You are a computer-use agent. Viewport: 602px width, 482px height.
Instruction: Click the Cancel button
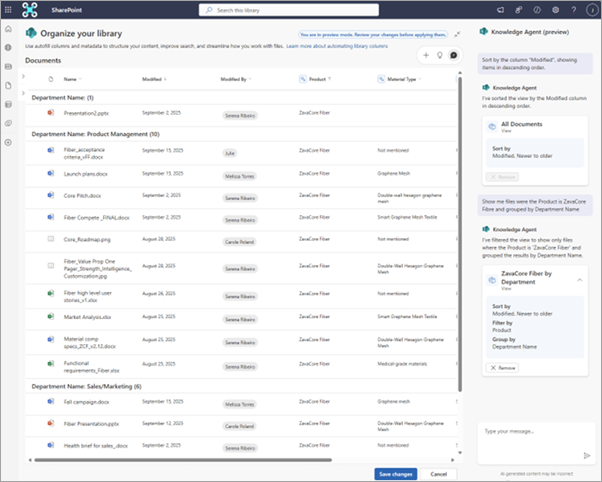point(438,474)
